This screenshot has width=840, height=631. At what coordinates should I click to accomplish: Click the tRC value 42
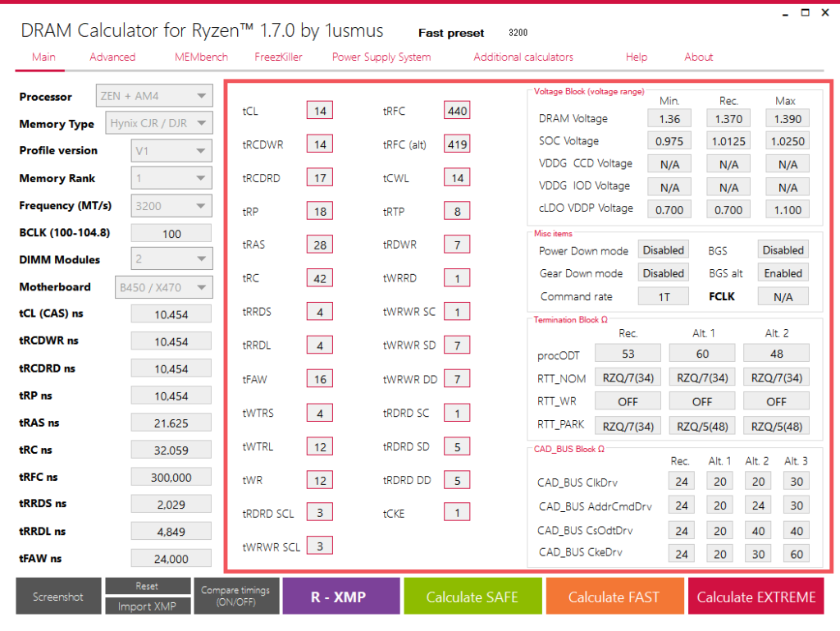[x=320, y=278]
